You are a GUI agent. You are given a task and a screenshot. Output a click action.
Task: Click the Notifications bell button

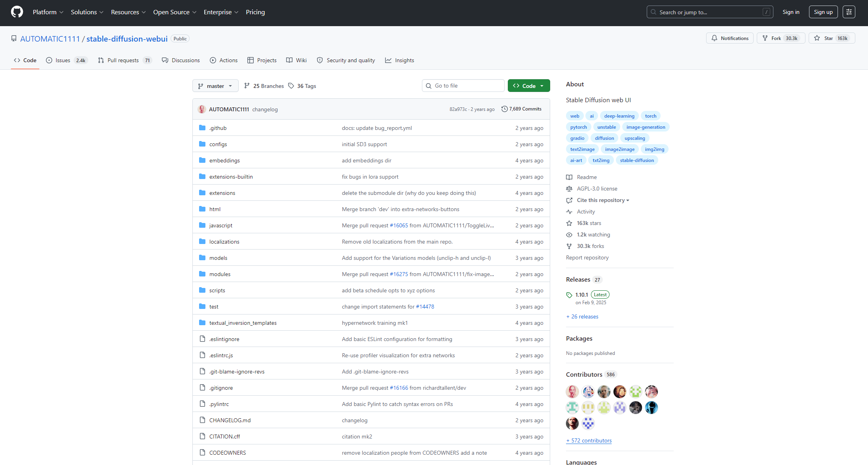click(x=730, y=38)
